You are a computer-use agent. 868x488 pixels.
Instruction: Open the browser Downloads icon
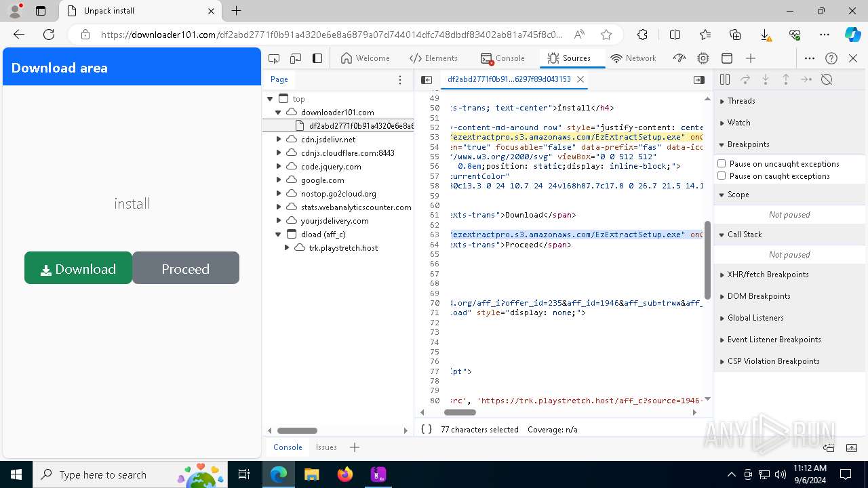(x=765, y=35)
